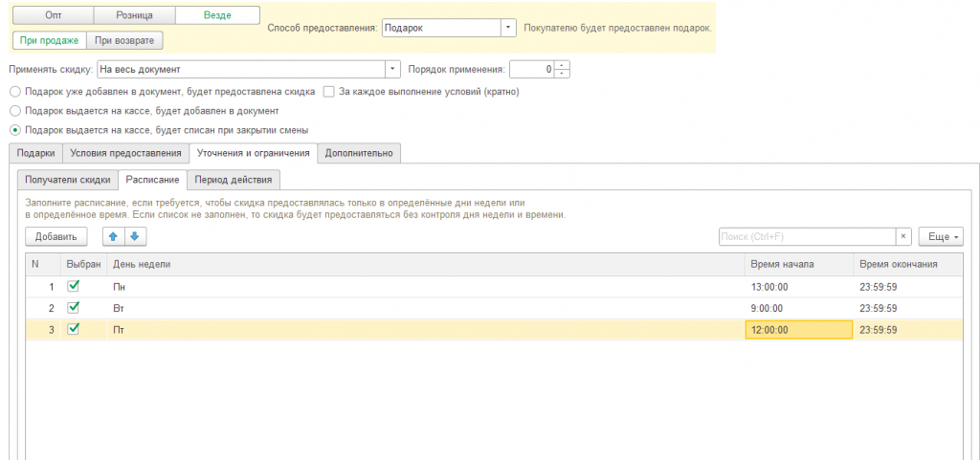Viewport: 980px width, 460px height.
Task: Open the Еще menu button
Action: click(x=941, y=236)
